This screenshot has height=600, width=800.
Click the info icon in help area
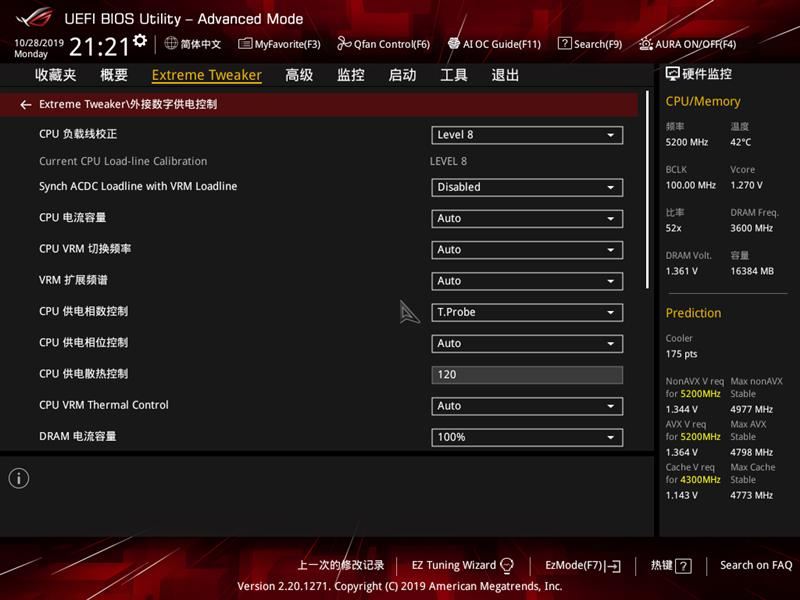pos(19,479)
